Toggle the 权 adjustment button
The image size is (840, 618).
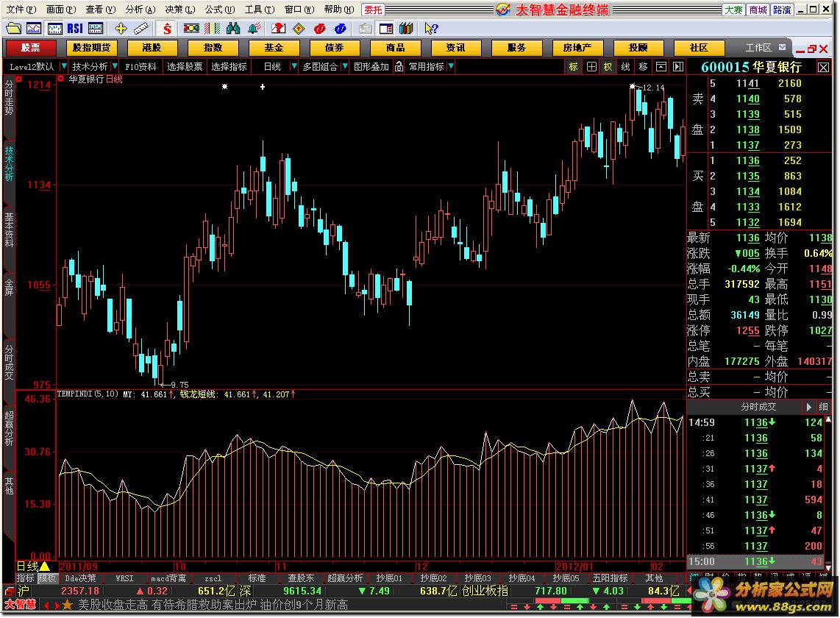pos(608,66)
